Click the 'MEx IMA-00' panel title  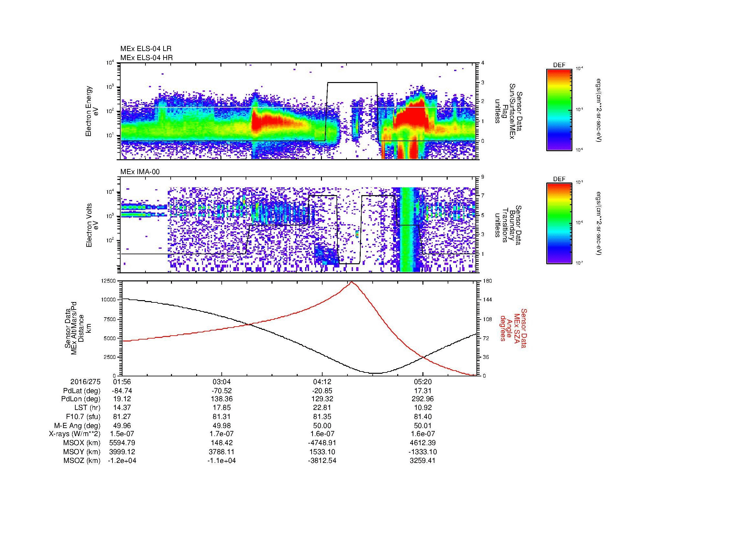click(x=140, y=172)
